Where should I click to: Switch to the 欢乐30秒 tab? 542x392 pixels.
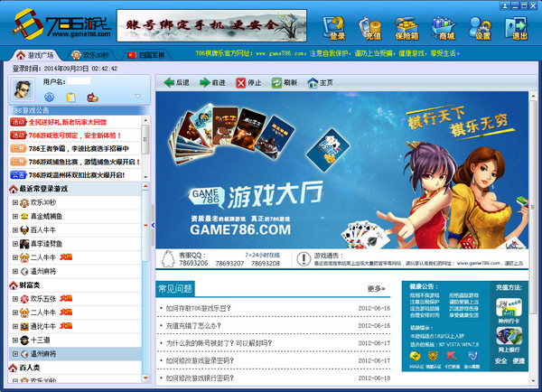tap(90, 55)
